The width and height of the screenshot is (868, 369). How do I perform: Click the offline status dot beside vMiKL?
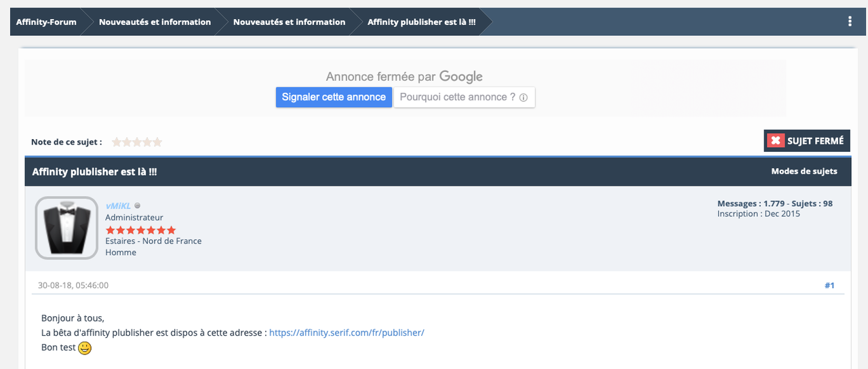coord(138,206)
